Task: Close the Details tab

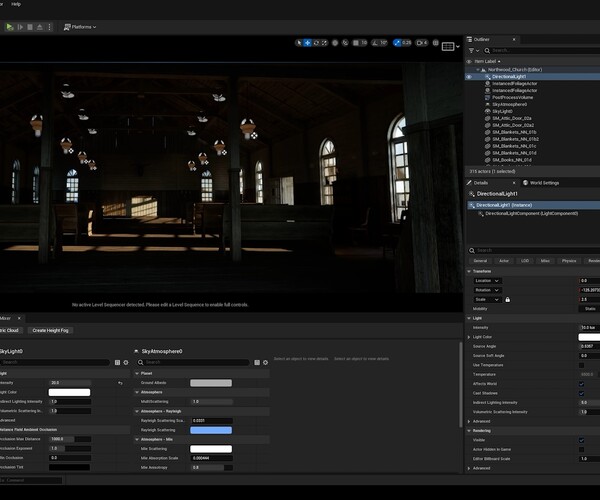Action: [x=514, y=183]
